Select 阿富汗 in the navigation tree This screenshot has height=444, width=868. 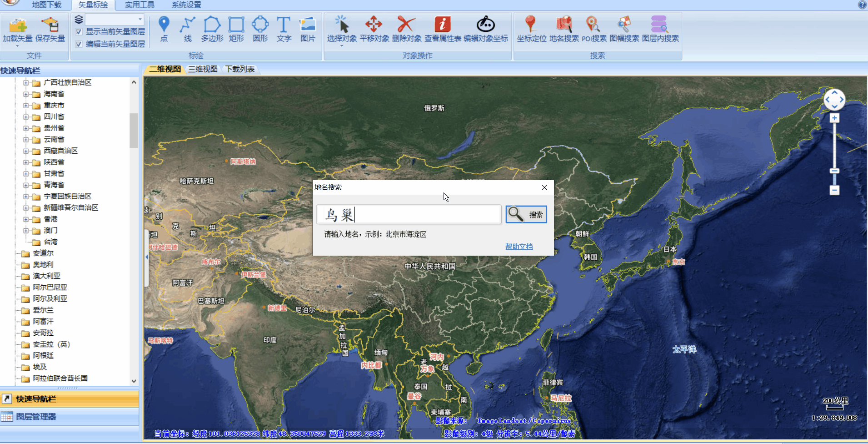(43, 322)
